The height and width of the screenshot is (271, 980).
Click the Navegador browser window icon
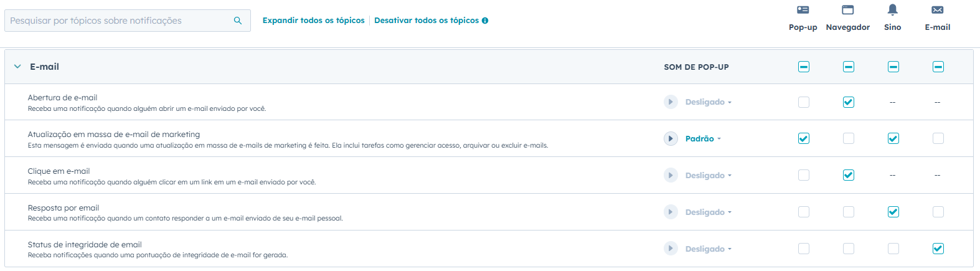coord(848,10)
